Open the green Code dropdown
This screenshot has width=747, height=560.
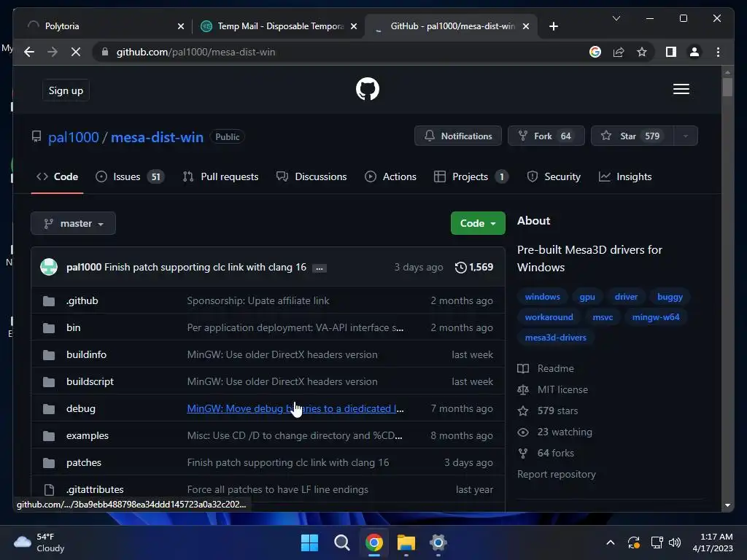point(478,223)
